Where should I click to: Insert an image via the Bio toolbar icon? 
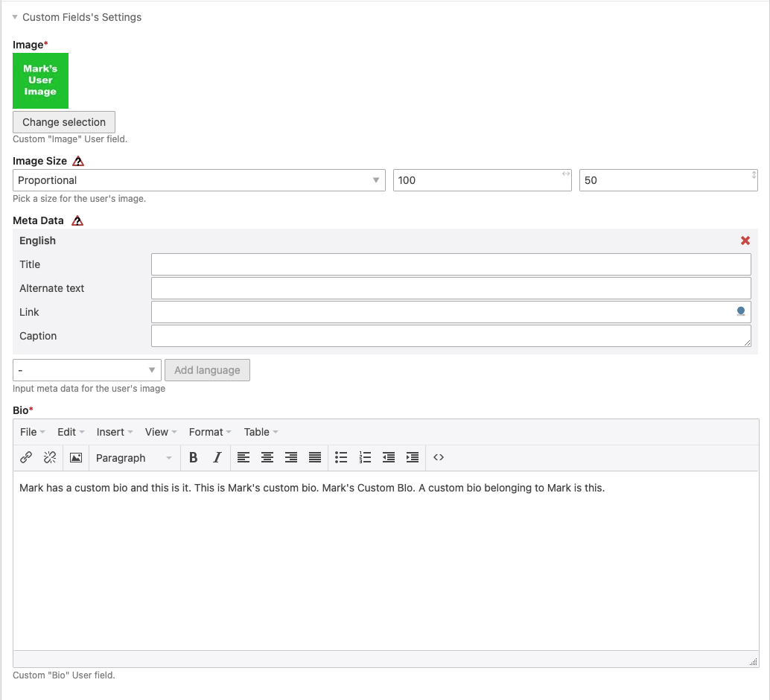[76, 458]
